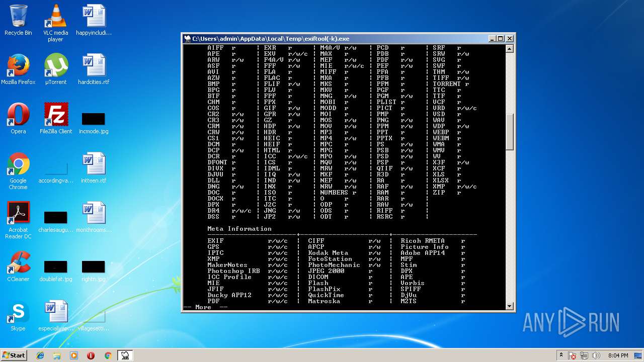Click console scrollbar down arrow
The image size is (644, 362).
509,306
